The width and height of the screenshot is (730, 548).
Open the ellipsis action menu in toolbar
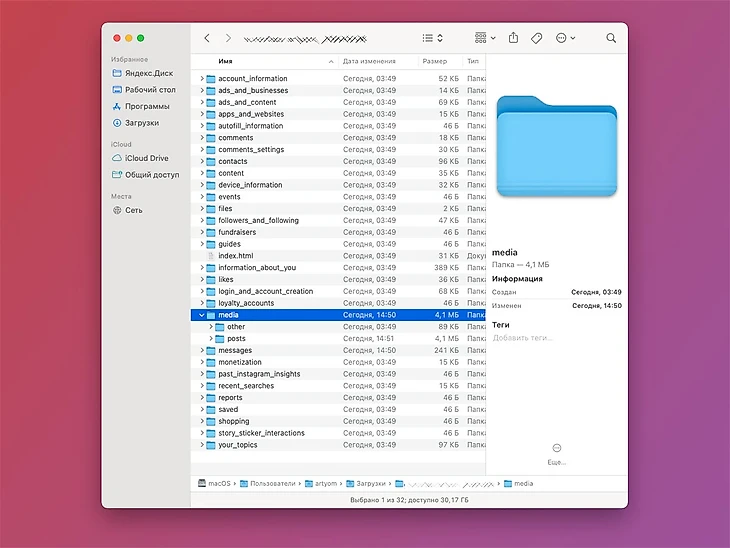565,38
